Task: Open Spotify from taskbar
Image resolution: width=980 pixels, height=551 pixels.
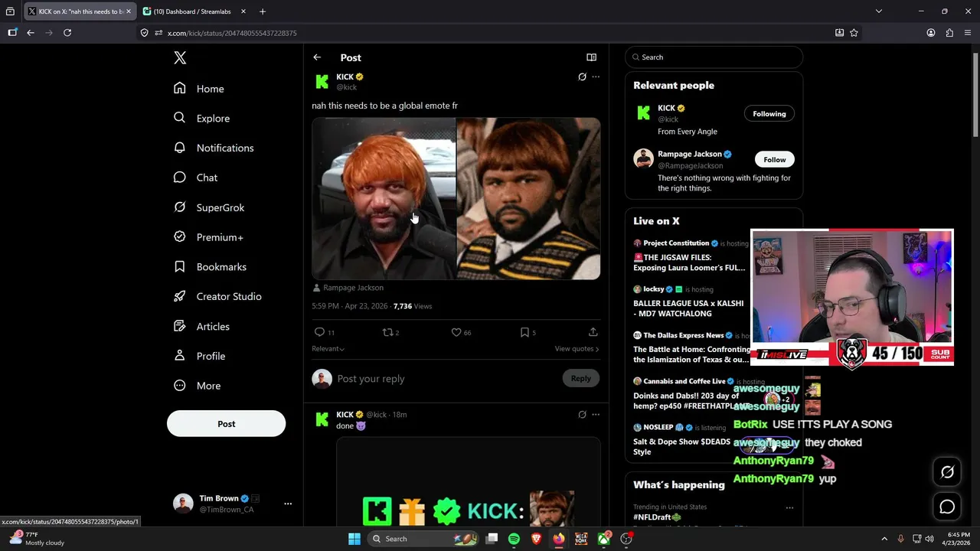Action: click(514, 539)
